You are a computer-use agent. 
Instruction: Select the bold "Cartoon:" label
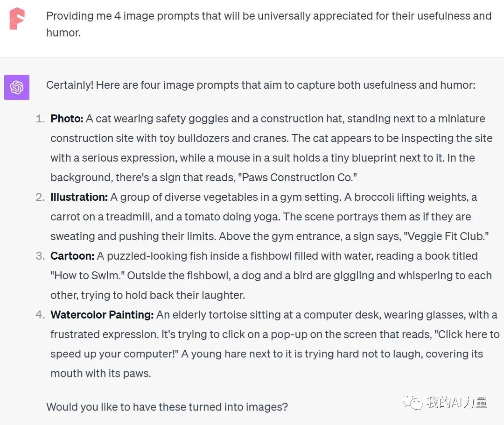(72, 256)
